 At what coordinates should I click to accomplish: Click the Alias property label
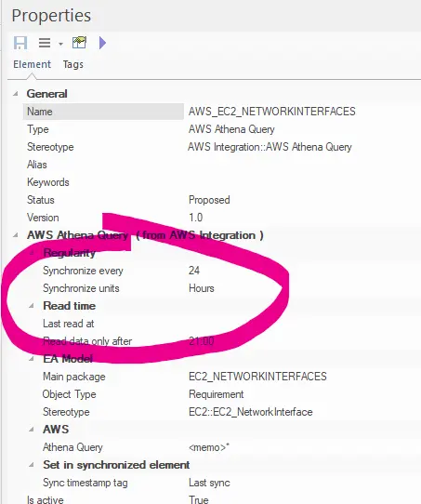(37, 165)
